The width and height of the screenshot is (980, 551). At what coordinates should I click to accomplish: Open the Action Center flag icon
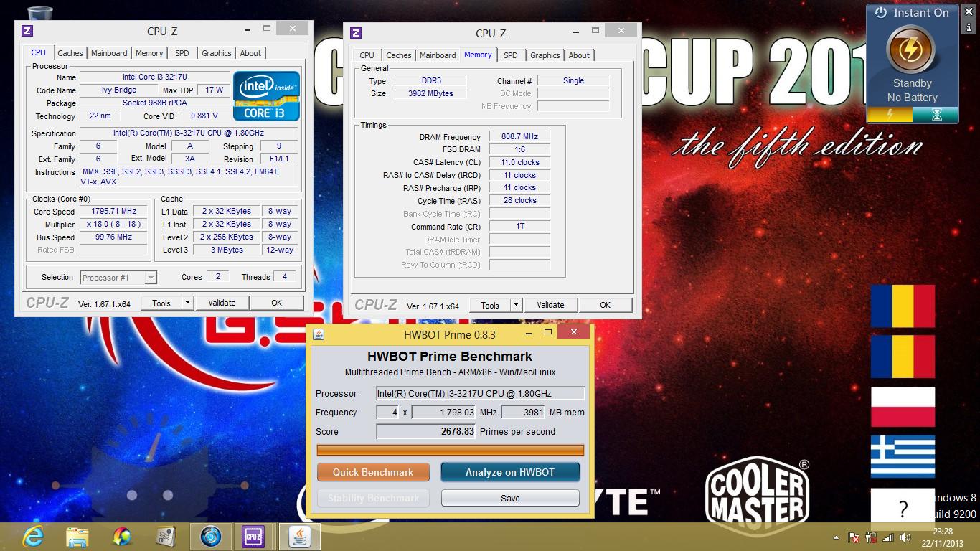[x=854, y=537]
